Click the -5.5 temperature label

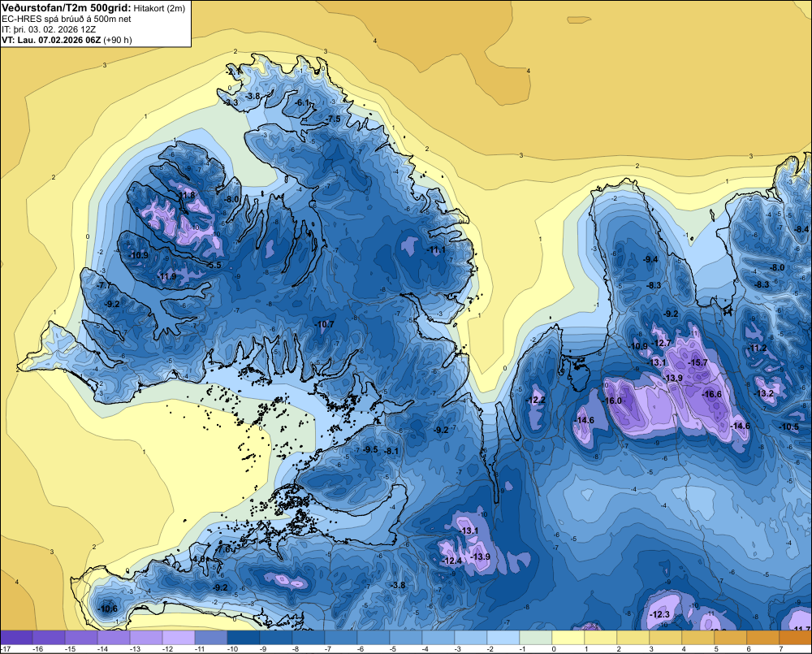[x=214, y=265]
